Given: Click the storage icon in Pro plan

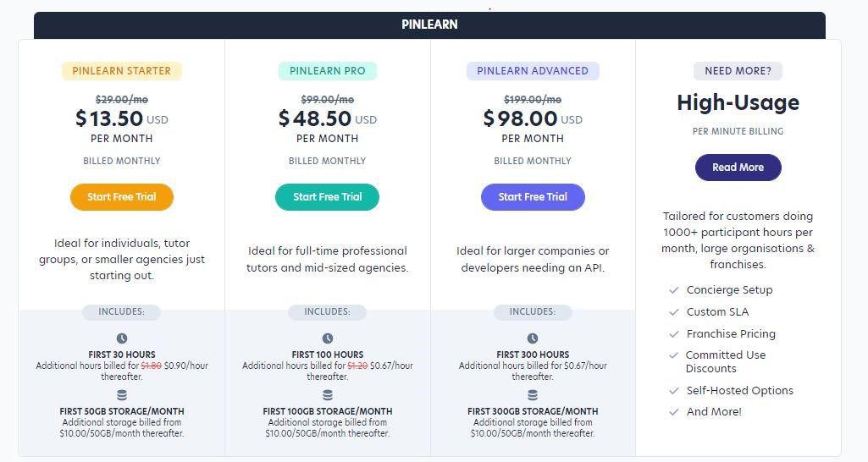Looking at the screenshot, I should [x=328, y=395].
